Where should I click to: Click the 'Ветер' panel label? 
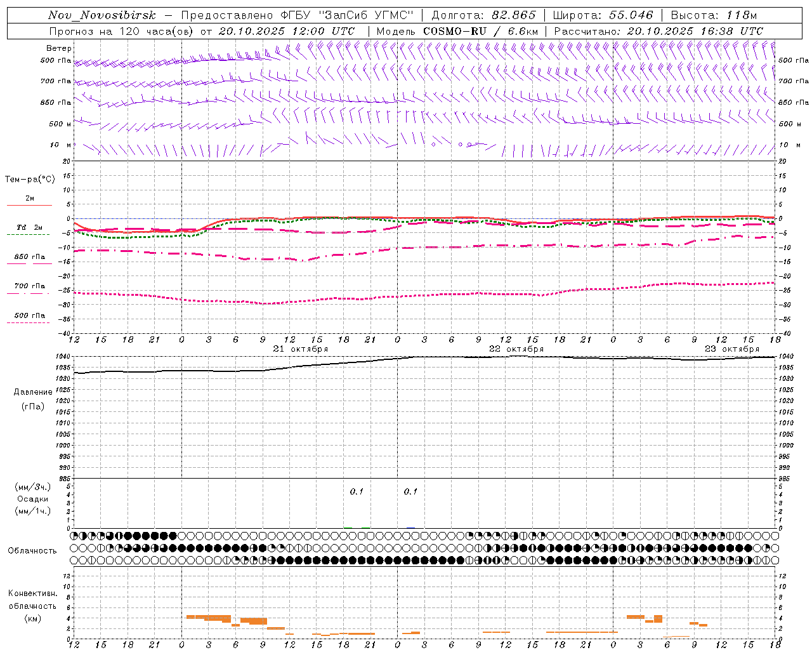click(59, 48)
